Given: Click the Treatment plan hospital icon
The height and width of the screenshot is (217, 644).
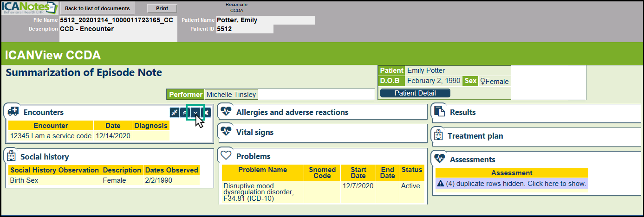Looking at the screenshot, I should coord(438,136).
